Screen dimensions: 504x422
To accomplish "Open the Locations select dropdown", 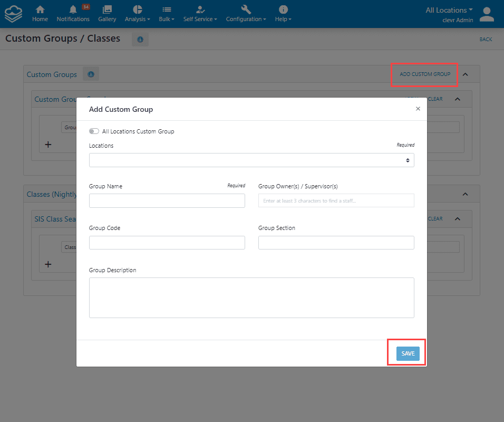I will [251, 160].
